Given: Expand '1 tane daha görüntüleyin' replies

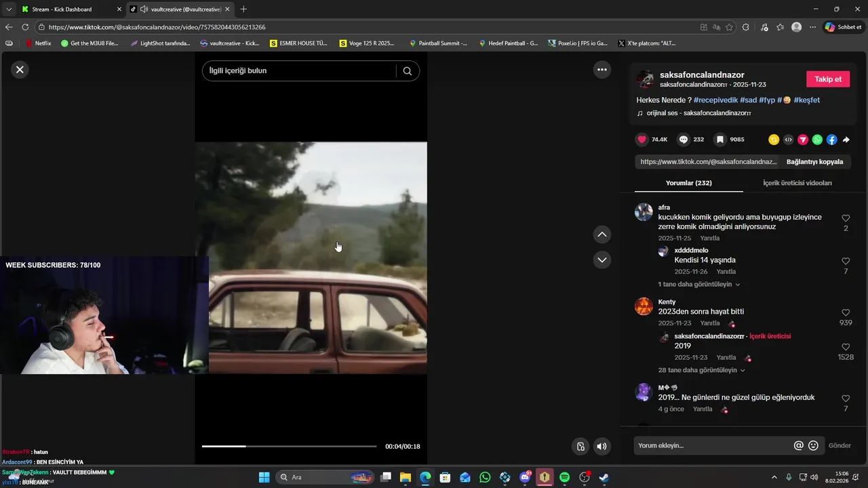Looking at the screenshot, I should (698, 285).
